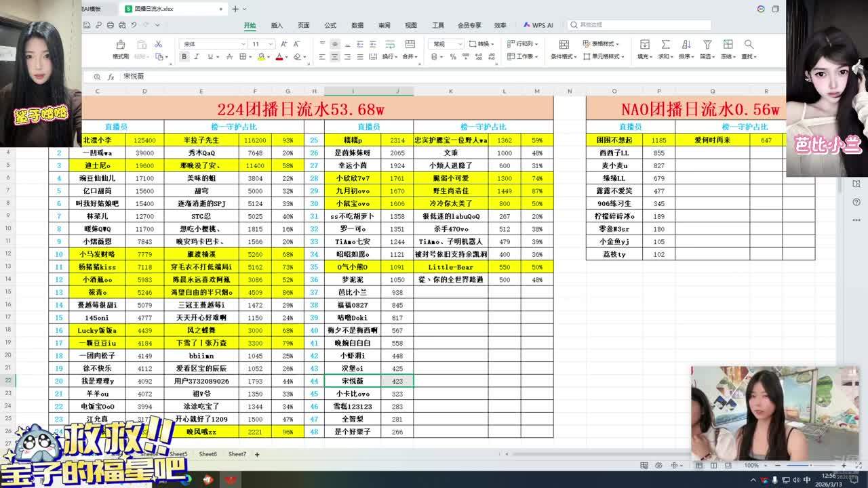Image resolution: width=868 pixels, height=488 pixels.
Task: Click the Freeze panes (冻结) icon
Action: [x=728, y=45]
